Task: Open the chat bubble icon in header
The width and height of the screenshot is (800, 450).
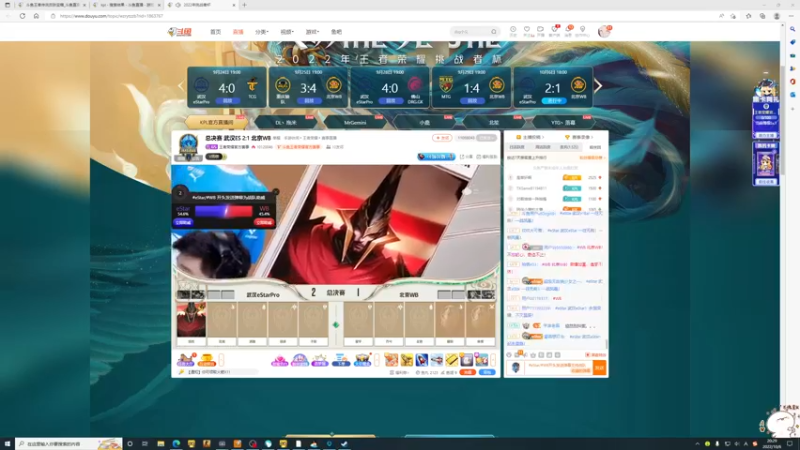Action: (540, 31)
